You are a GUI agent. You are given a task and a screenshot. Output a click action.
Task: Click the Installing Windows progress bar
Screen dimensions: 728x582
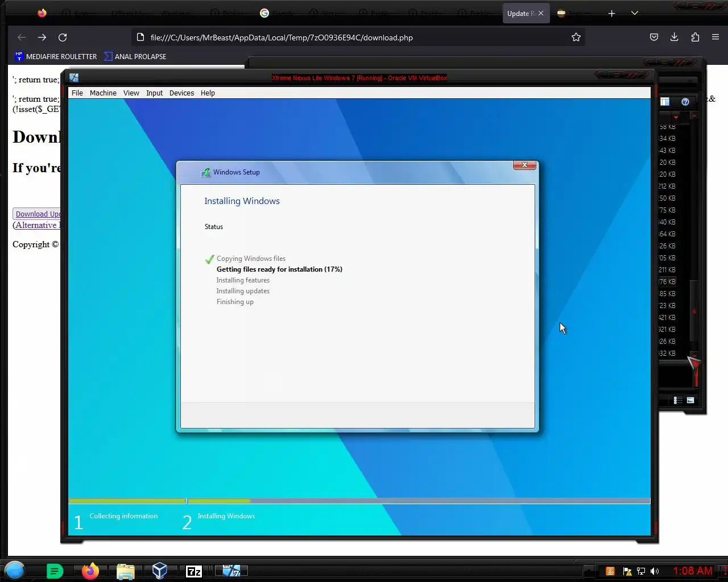tap(419, 501)
